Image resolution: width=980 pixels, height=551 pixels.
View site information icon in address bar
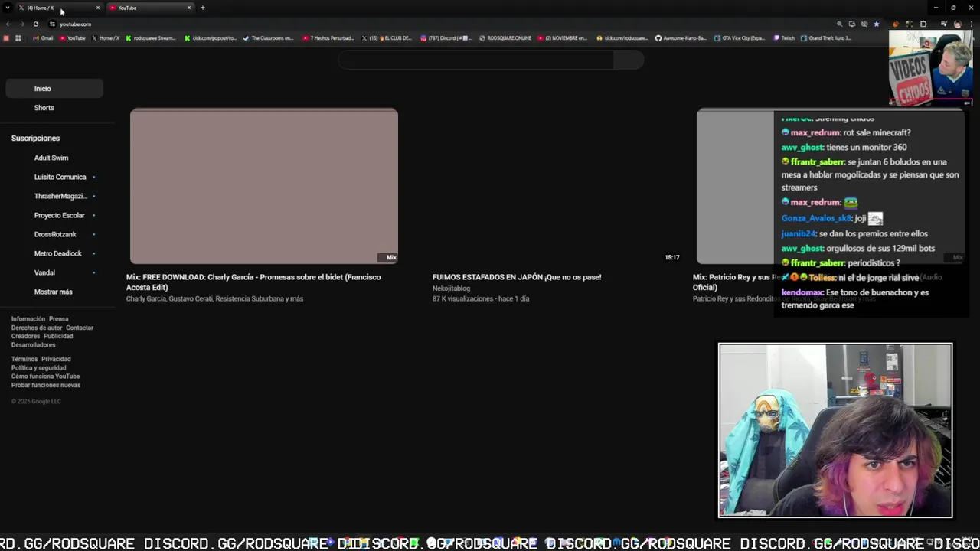52,24
